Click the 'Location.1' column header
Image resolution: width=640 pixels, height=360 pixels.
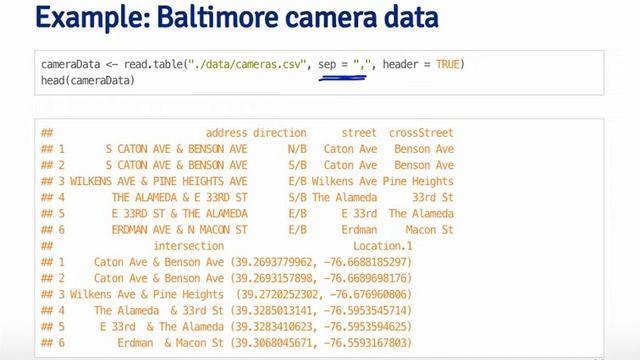tap(383, 246)
